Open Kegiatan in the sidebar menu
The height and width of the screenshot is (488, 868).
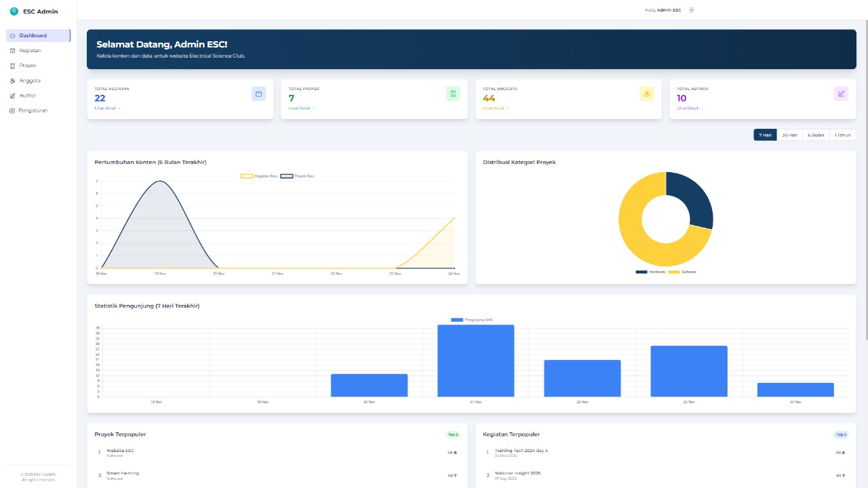click(x=30, y=51)
